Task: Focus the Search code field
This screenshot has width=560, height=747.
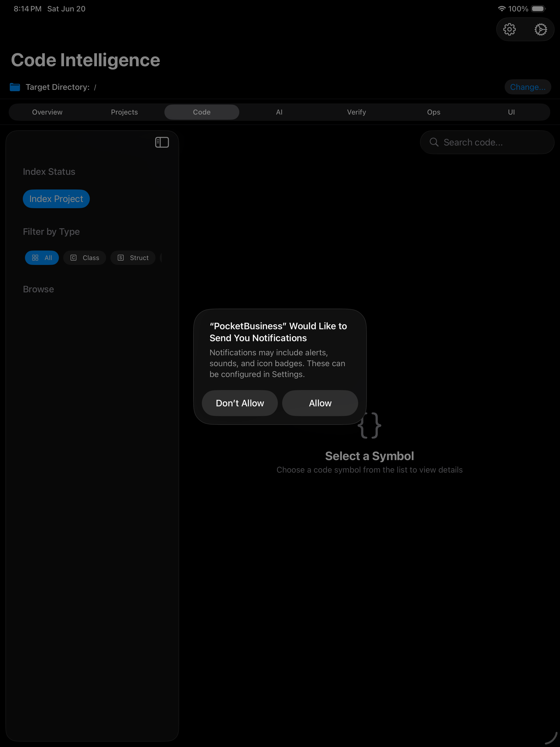Action: pos(487,142)
